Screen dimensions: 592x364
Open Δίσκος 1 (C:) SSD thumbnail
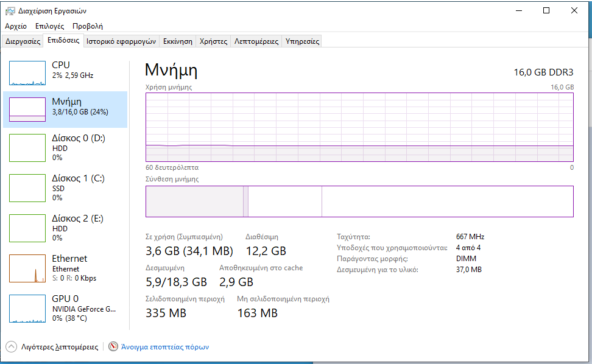[27, 188]
